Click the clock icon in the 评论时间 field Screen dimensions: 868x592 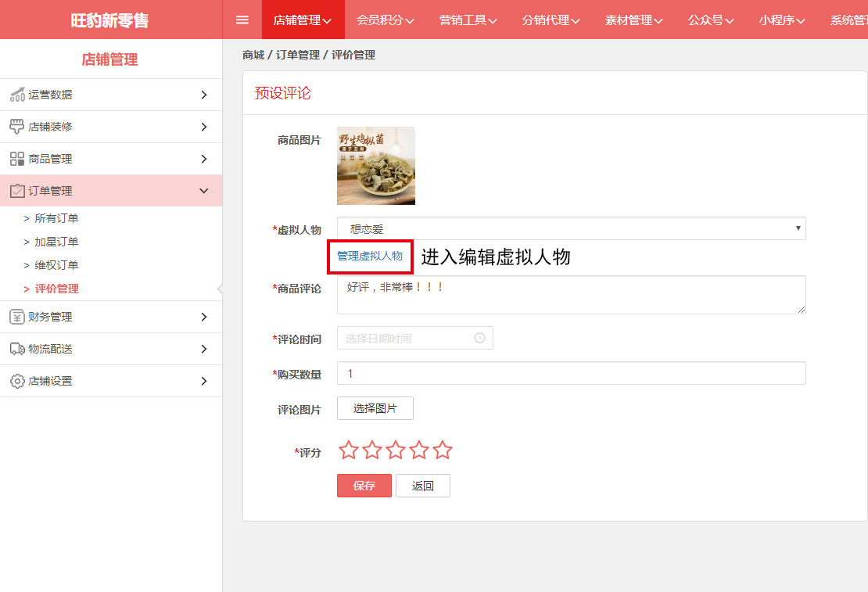point(479,339)
